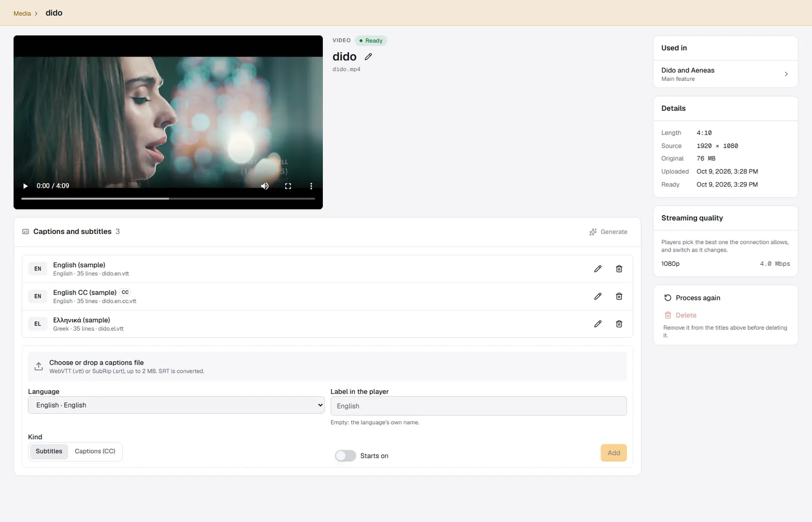Click the Length value 4:10
This screenshot has width=812, height=522.
(x=704, y=133)
